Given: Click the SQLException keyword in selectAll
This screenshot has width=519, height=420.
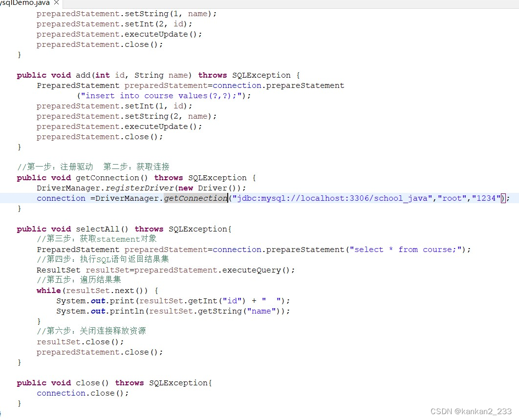Looking at the screenshot, I should click(198, 229).
